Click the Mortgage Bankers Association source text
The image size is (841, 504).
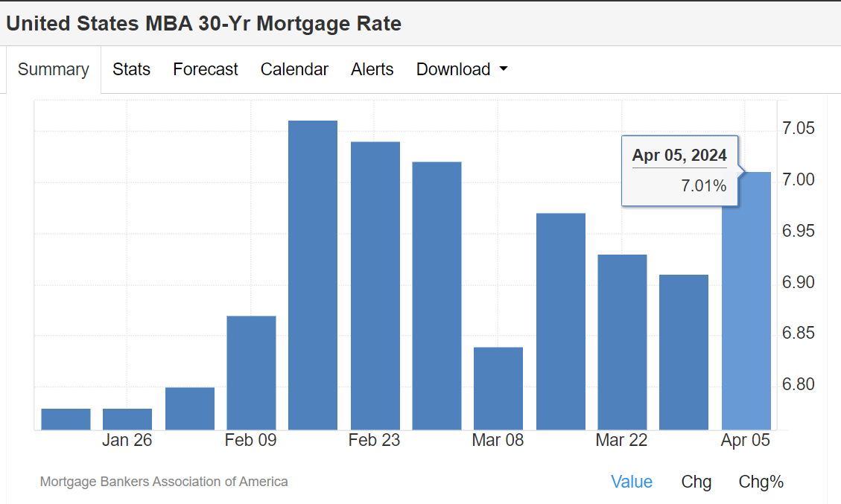click(x=164, y=482)
